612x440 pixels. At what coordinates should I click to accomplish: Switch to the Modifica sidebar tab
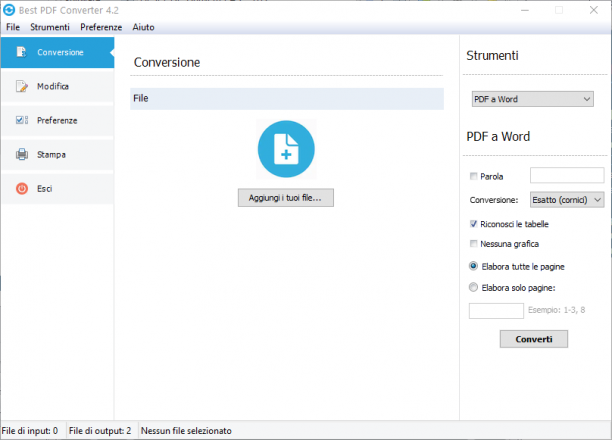click(57, 86)
